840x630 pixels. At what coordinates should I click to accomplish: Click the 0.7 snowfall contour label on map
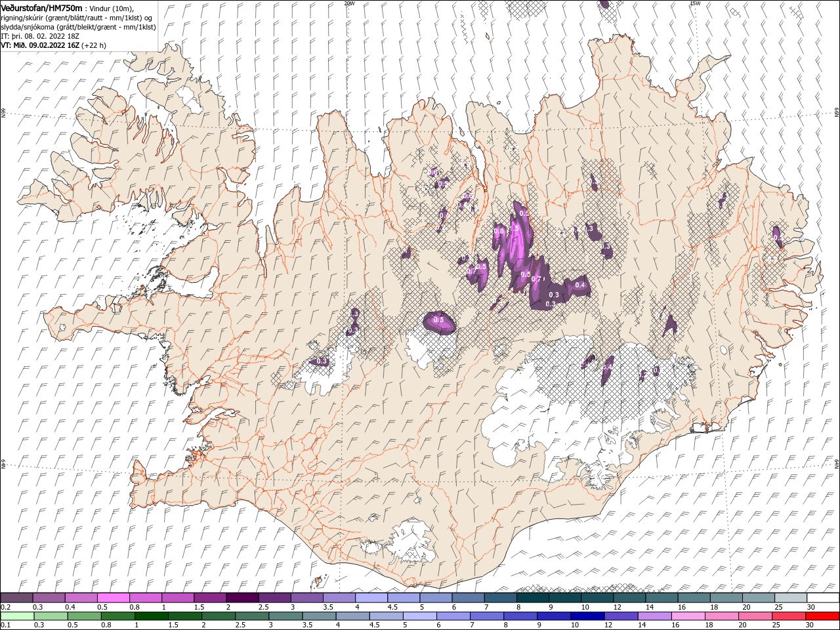(536, 280)
